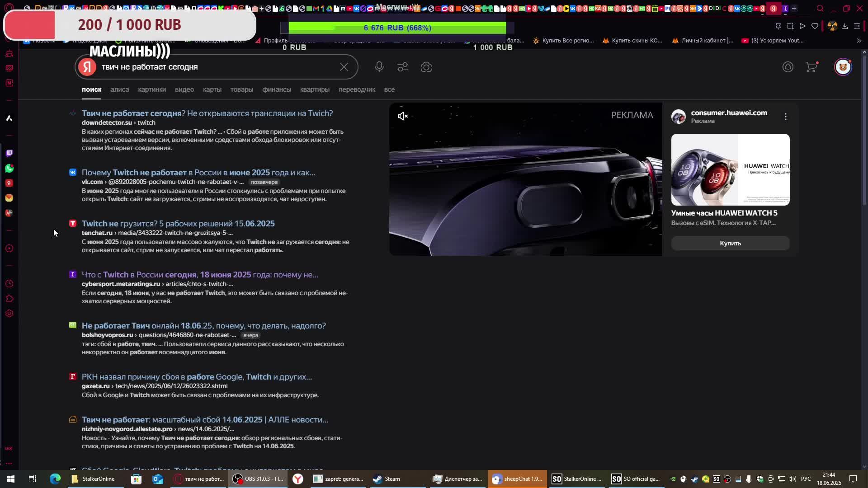Open the sidebar three-dots menu
The width and height of the screenshot is (868, 488).
(x=9, y=463)
